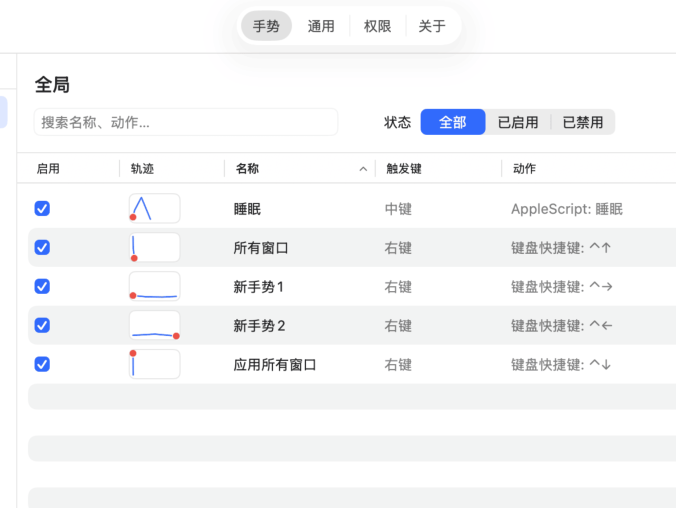Click the 睡眠 gesture trajectory thumbnail
The width and height of the screenshot is (676, 508).
coord(154,209)
